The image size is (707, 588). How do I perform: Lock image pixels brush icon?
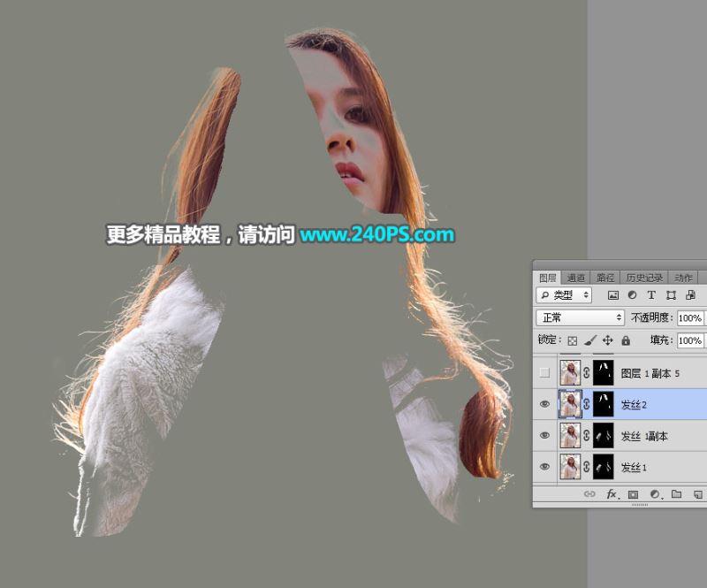pyautogui.click(x=590, y=340)
